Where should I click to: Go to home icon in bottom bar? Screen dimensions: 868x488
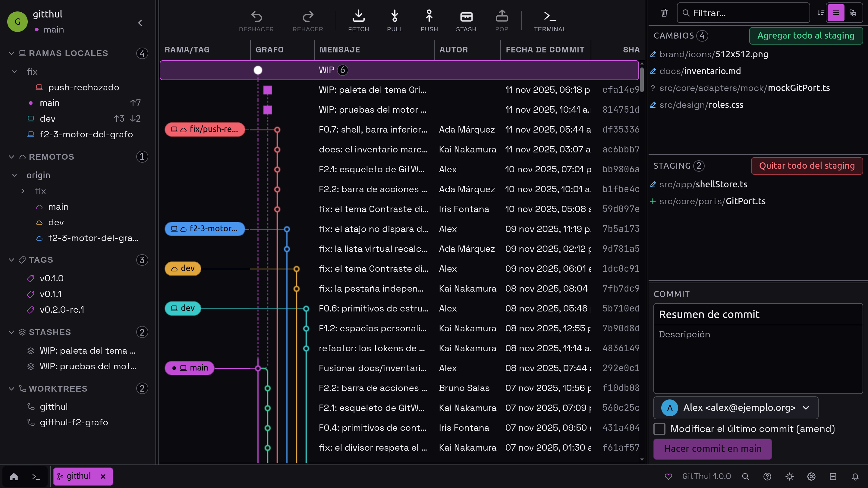[x=14, y=477]
